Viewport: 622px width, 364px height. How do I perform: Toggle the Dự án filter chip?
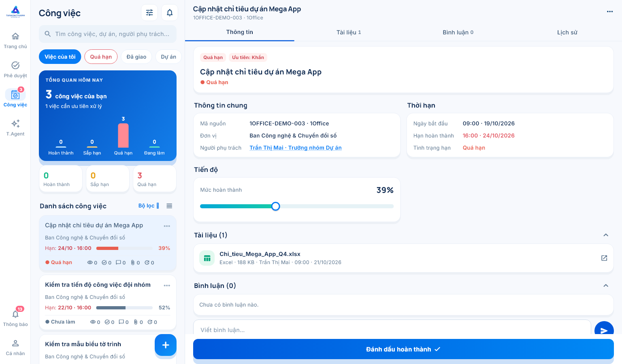tap(168, 57)
